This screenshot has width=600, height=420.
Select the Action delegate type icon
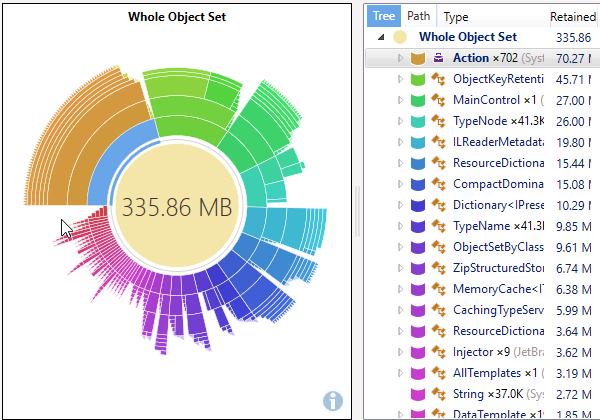tap(438, 59)
